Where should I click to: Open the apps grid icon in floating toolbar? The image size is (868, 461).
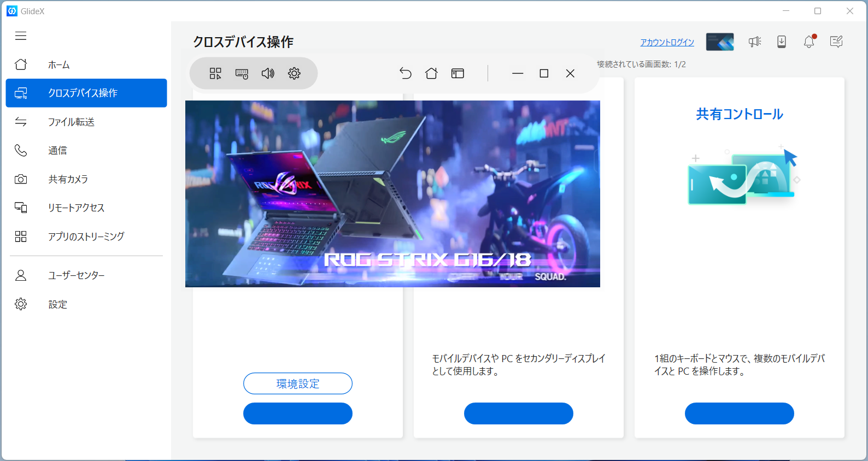point(215,74)
